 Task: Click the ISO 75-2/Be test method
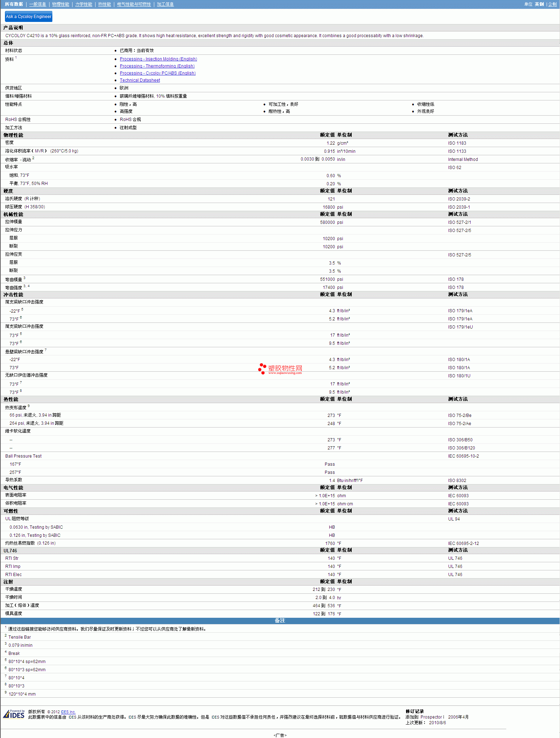pyautogui.click(x=460, y=416)
